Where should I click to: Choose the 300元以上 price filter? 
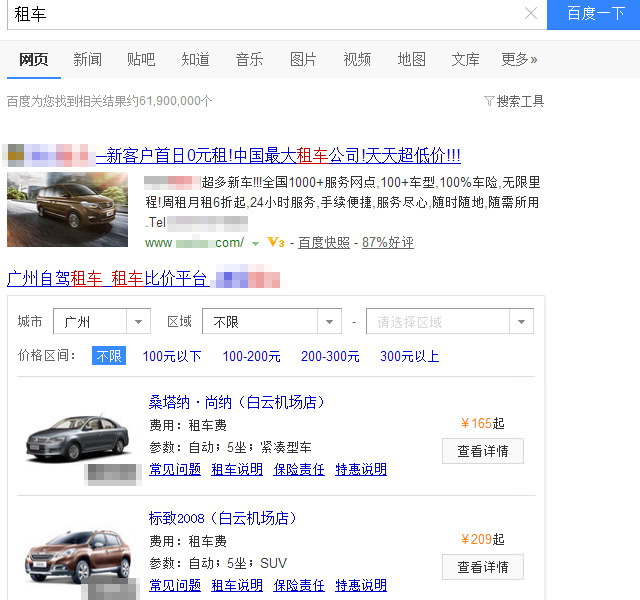tap(409, 356)
